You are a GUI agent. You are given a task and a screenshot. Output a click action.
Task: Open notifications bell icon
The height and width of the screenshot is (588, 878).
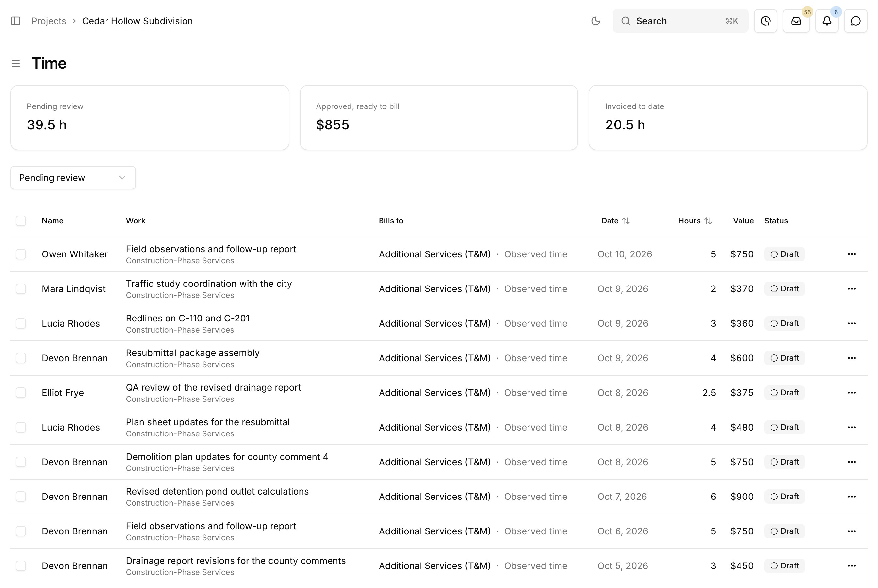(827, 21)
